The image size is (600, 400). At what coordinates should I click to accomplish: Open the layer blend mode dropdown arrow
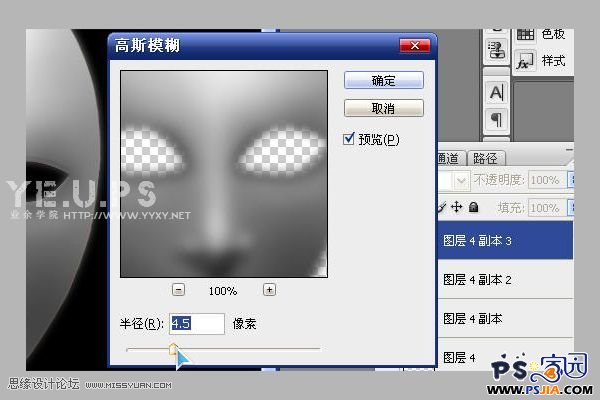click(461, 180)
